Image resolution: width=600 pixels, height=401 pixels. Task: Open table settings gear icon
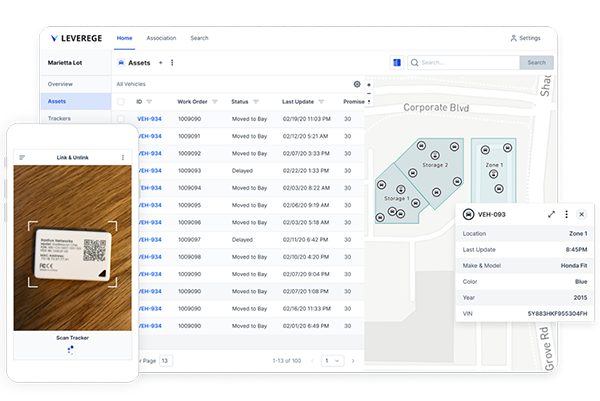pos(357,84)
